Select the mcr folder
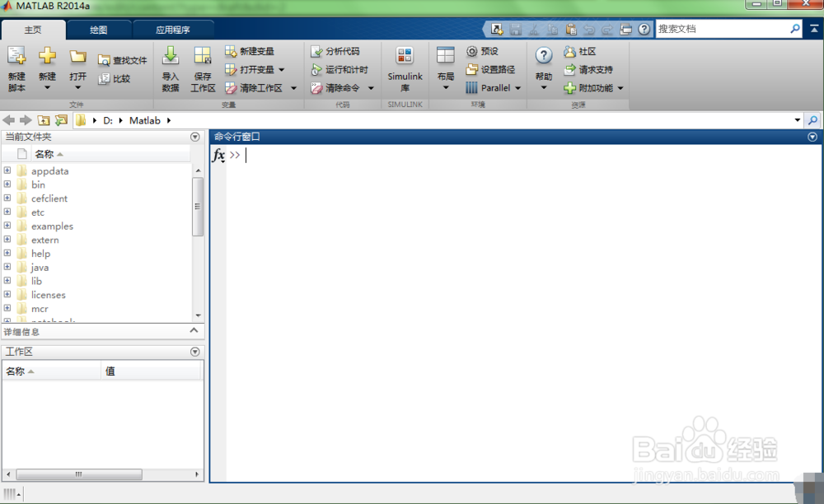Screen dimensions: 824x504 pos(40,309)
